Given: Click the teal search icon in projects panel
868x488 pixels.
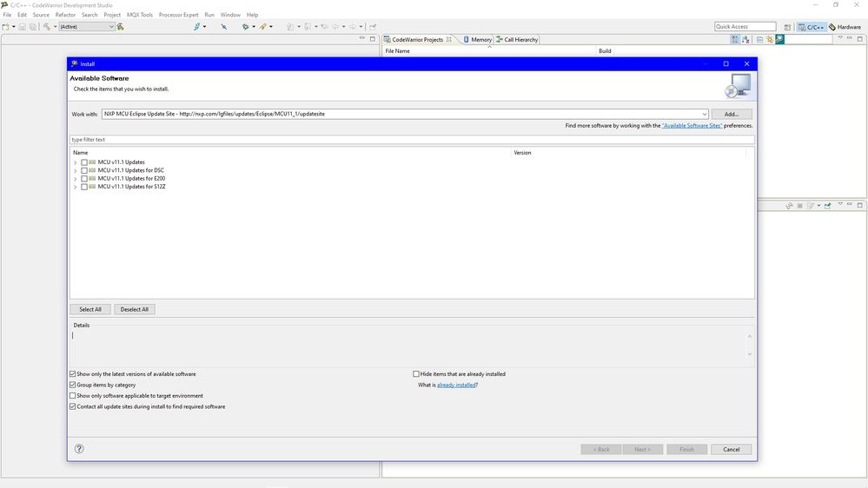Looking at the screenshot, I should point(779,39).
